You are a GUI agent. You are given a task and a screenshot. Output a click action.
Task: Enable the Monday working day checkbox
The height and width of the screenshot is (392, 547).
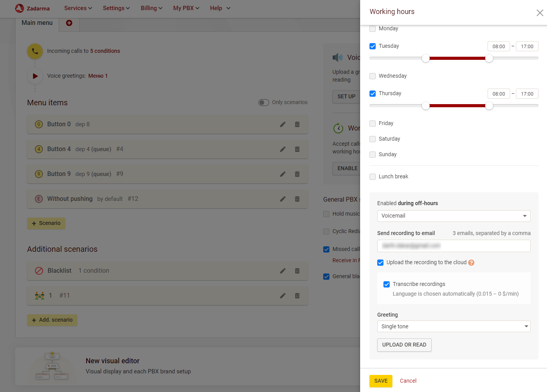373,29
